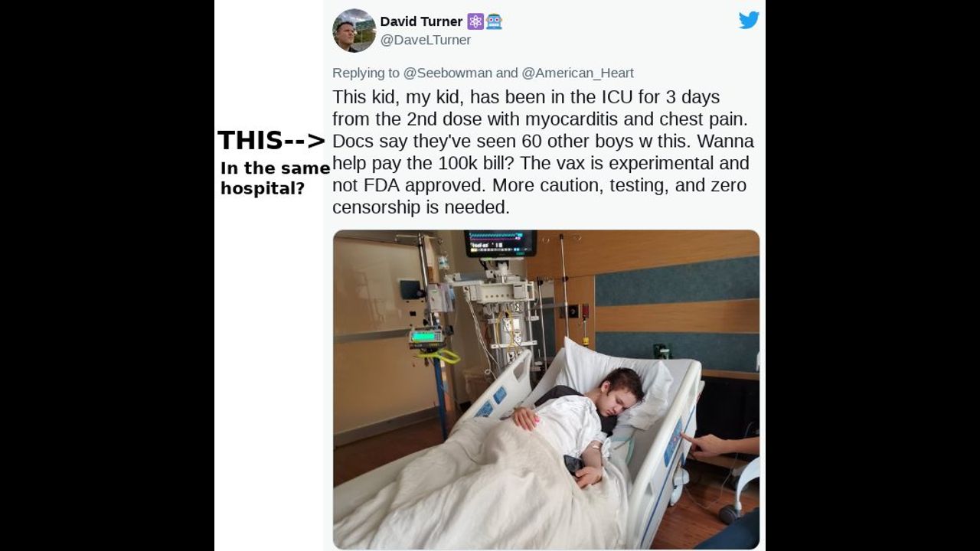Open the attached hospital room photo
Viewport: 980px width, 551px height.
pyautogui.click(x=546, y=389)
